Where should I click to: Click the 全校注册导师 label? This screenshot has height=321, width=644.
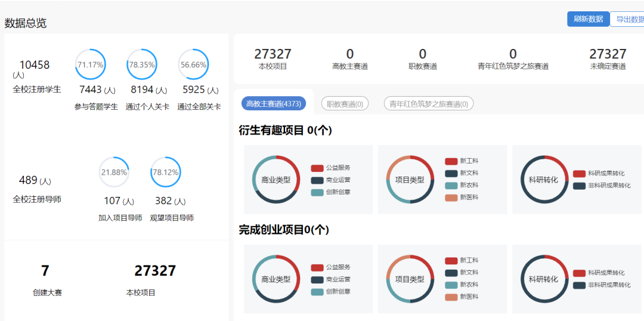tap(37, 199)
